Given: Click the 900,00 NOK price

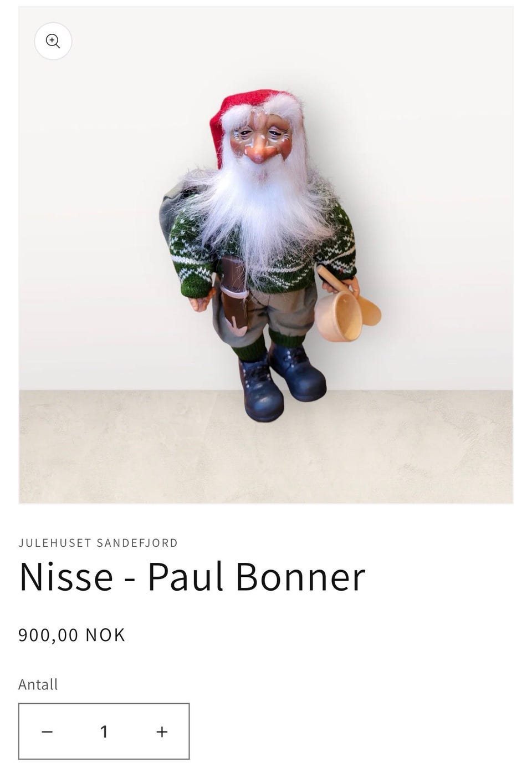Looking at the screenshot, I should (x=72, y=634).
